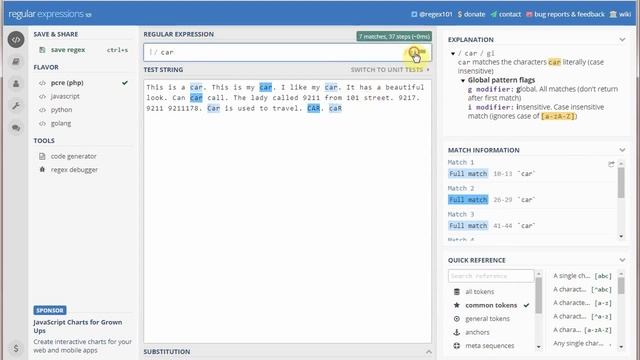Click the meta sequences icon
The width and height of the screenshot is (640, 360).
click(457, 346)
